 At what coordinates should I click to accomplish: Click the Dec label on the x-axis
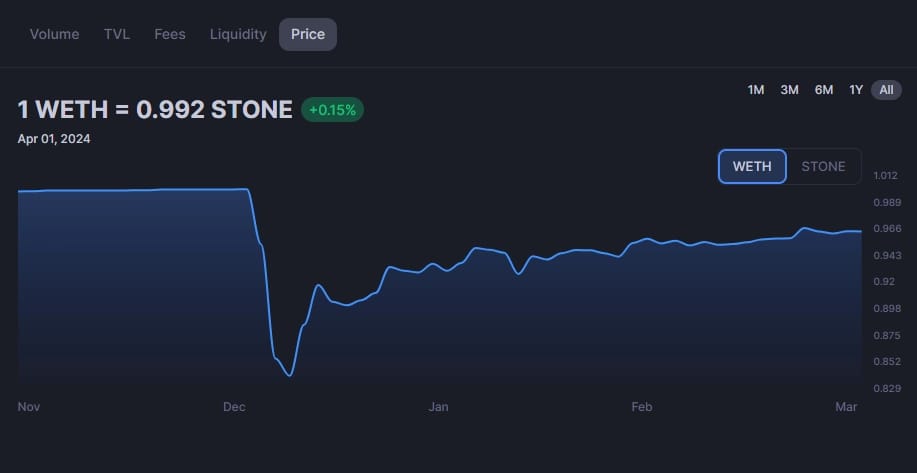pyautogui.click(x=234, y=407)
